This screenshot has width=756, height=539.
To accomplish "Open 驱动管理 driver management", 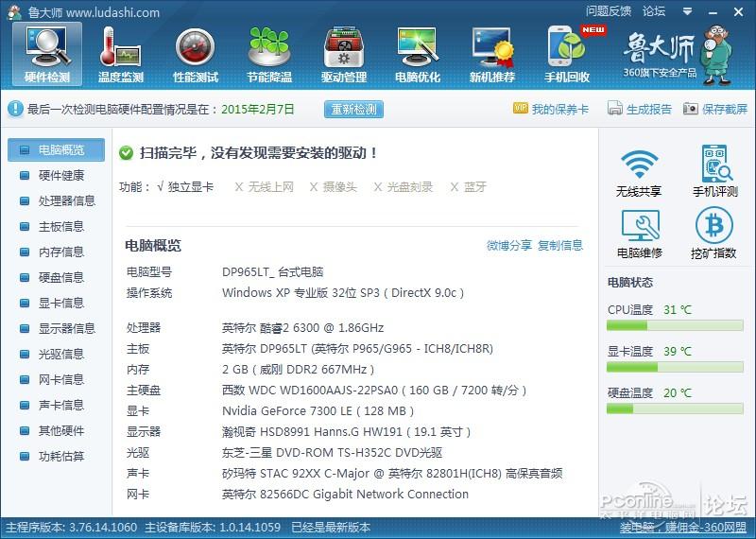I will tap(344, 55).
